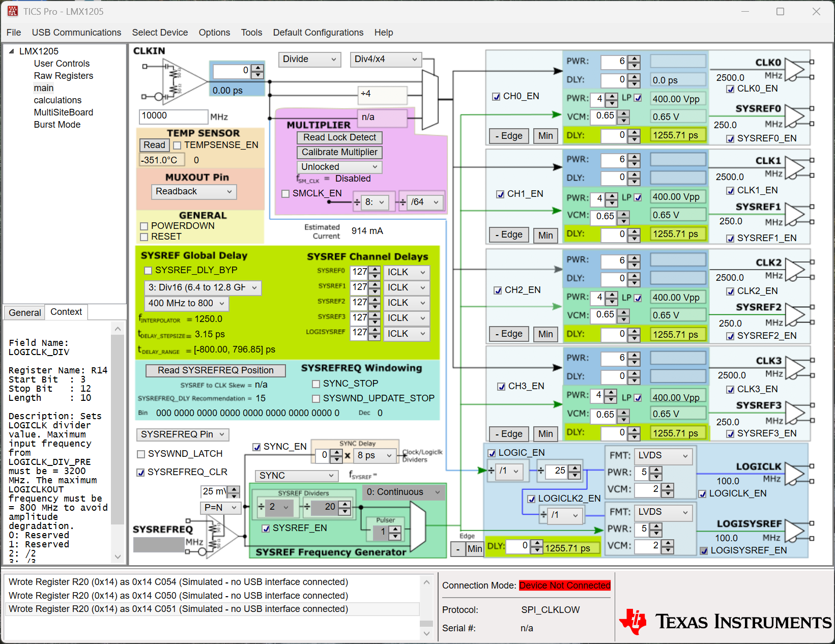
Task: Click the temperature sensor Read button
Action: tap(154, 145)
